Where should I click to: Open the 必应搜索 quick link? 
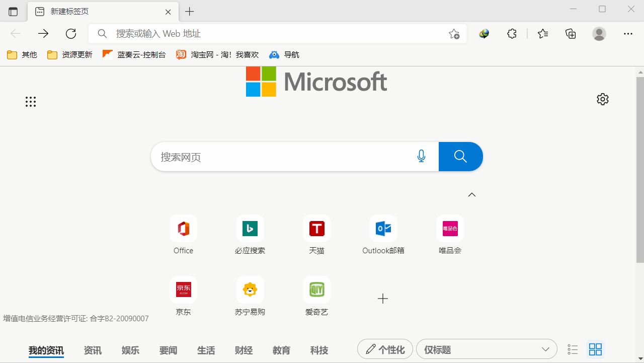coord(250,235)
